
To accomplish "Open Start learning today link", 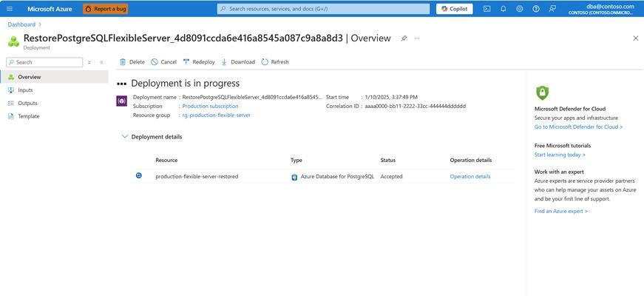I will click(560, 155).
